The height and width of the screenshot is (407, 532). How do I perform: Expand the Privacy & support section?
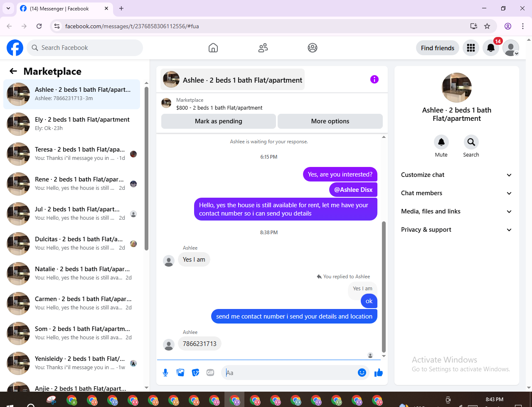click(x=457, y=230)
